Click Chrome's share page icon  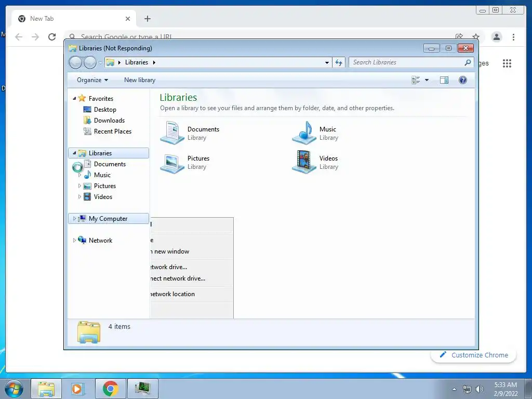[x=459, y=37]
